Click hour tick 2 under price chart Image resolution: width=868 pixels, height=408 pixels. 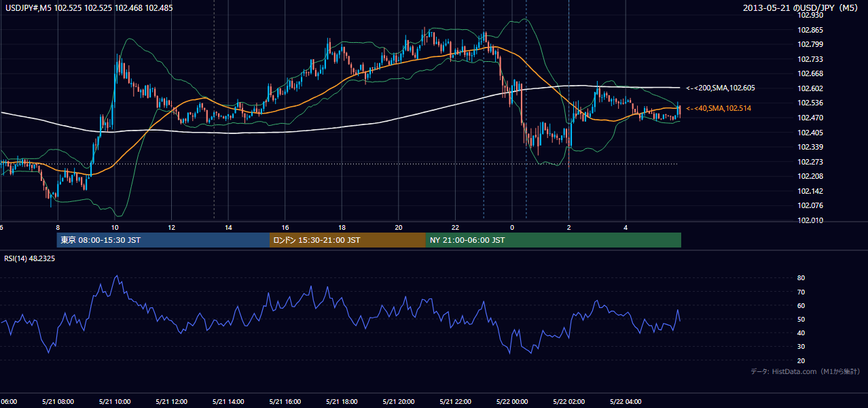coord(569,227)
